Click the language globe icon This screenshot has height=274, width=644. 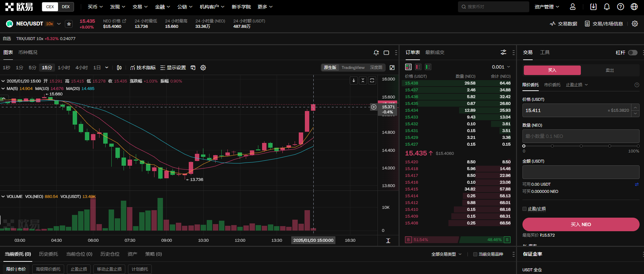coord(634,7)
